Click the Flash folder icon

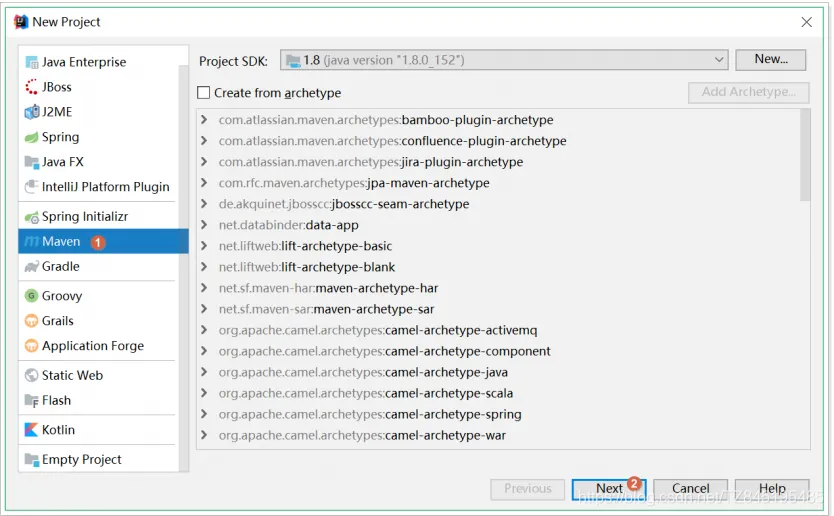32,401
